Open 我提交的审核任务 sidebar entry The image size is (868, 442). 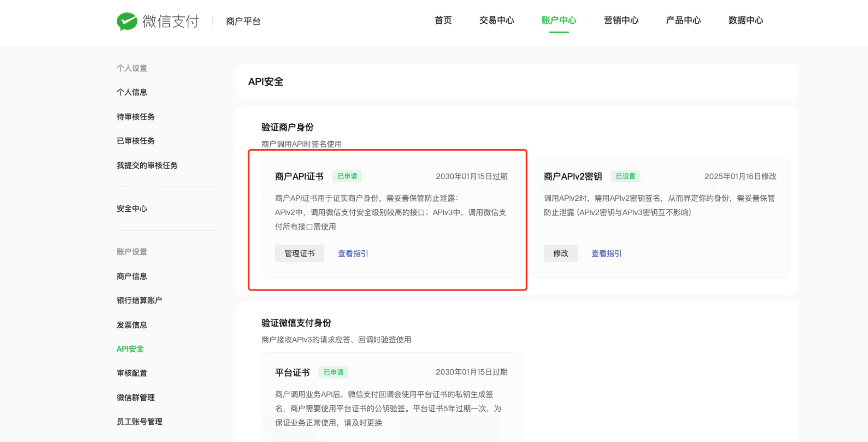coord(147,165)
